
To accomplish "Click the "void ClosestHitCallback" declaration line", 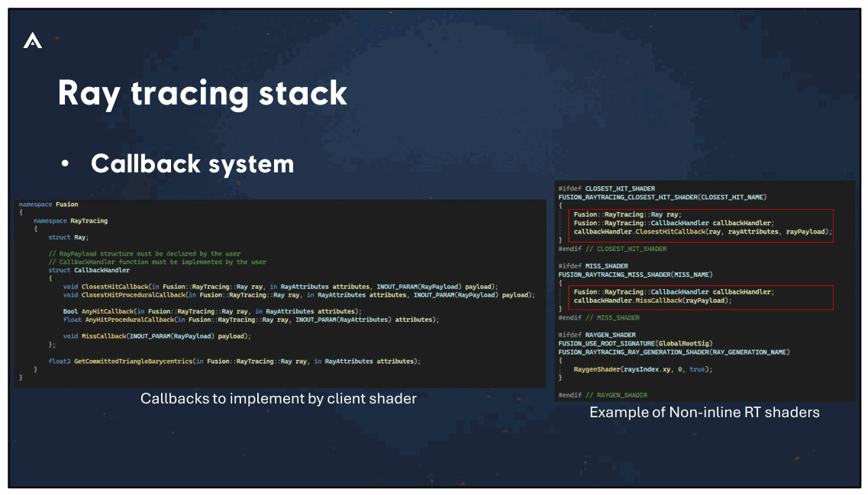I will (x=281, y=287).
